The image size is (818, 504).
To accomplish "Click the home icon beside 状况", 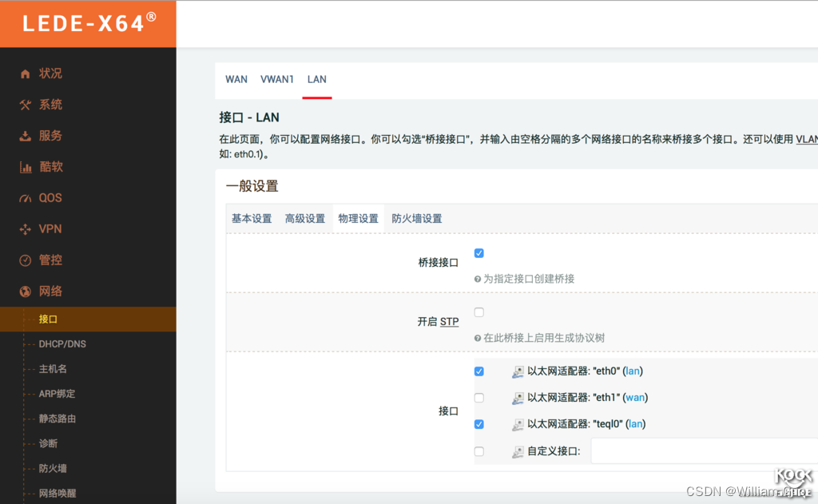I will 26,73.
